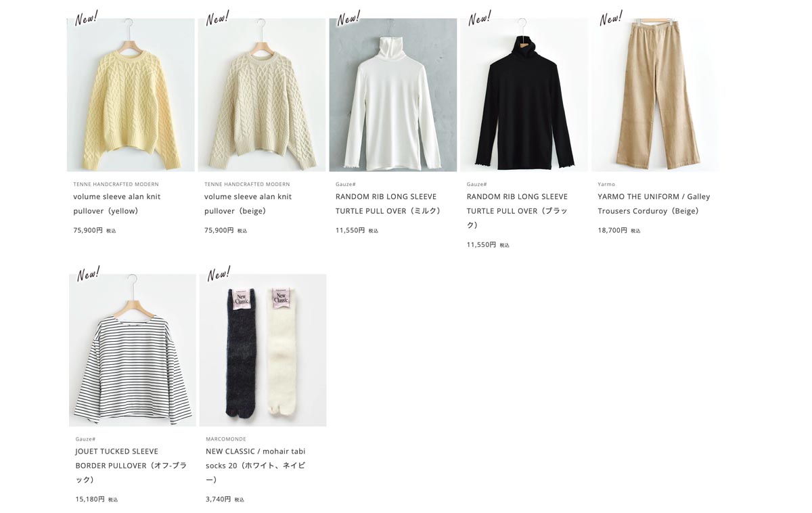Screen dimensions: 812x513
Task: Click the 18,700円 price text
Action: [612, 231]
